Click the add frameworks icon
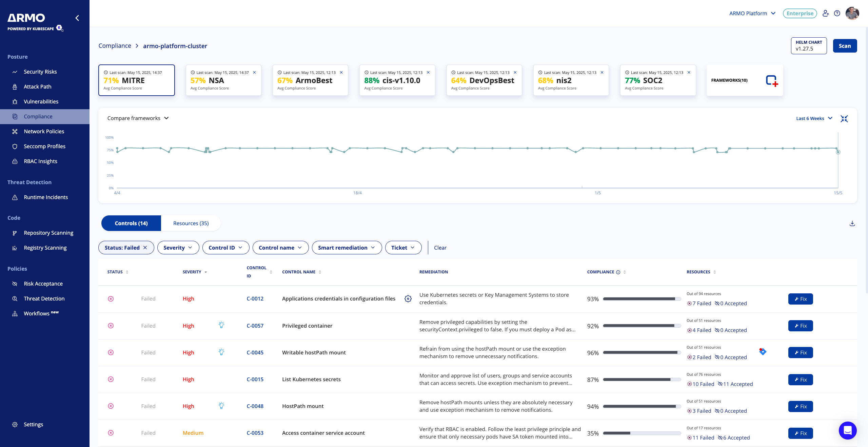This screenshot has width=868, height=447. [772, 81]
